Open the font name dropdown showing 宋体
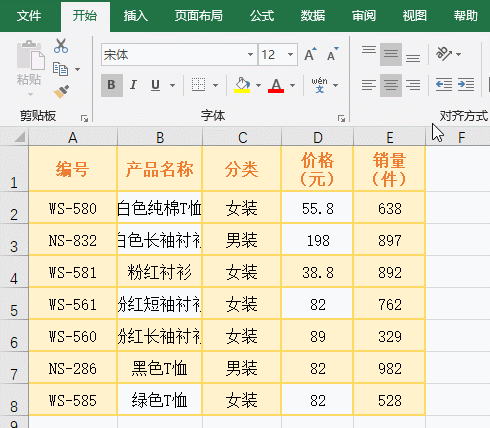 click(x=179, y=54)
